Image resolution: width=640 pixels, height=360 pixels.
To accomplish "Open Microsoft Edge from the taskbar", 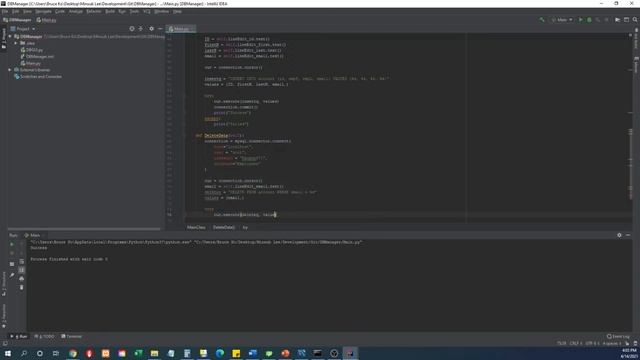I will pyautogui.click(x=220, y=353).
